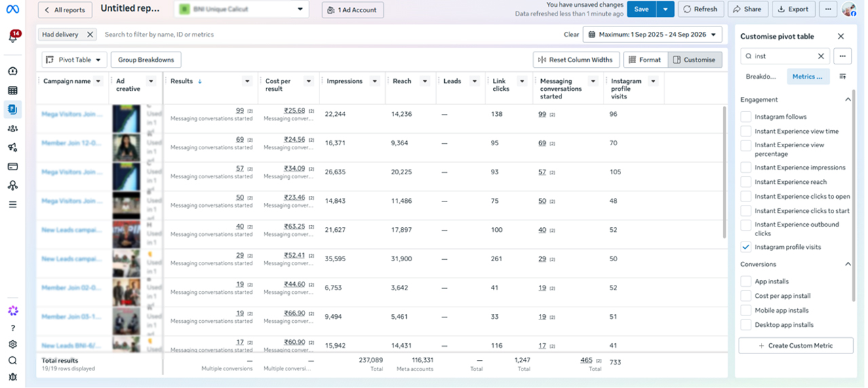Screen dimensions: 868x388
Task: Switch to the Breakdowns tab
Action: click(761, 77)
